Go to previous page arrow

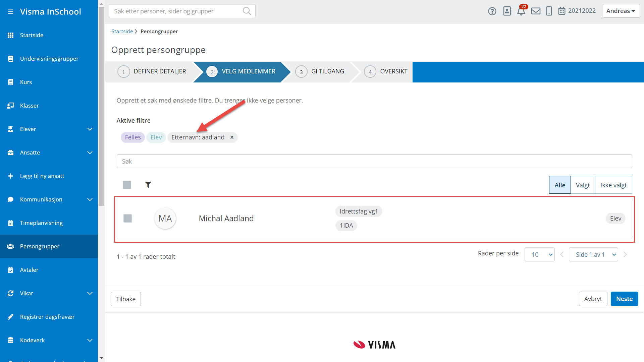click(562, 255)
